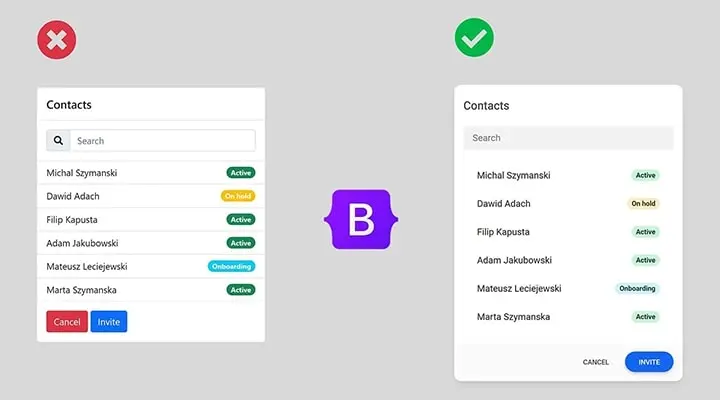Click Adam Jakubowski's Active badge in the right card

pyautogui.click(x=646, y=260)
